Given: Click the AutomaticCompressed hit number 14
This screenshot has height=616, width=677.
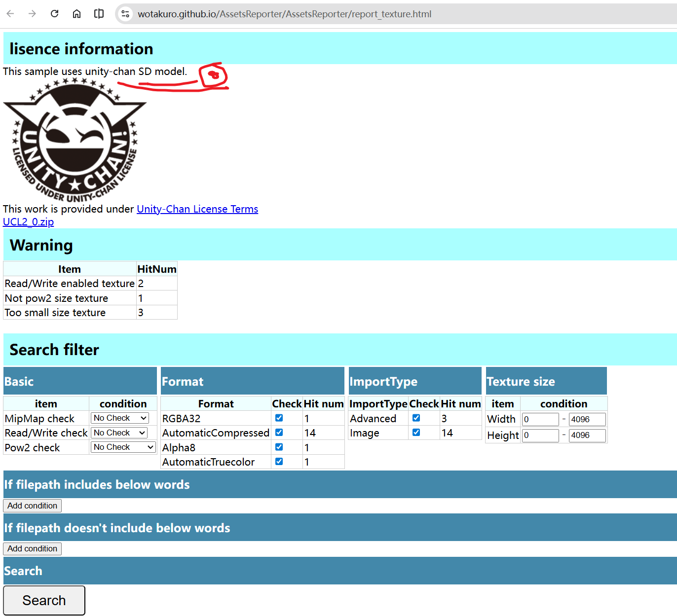Looking at the screenshot, I should (310, 433).
